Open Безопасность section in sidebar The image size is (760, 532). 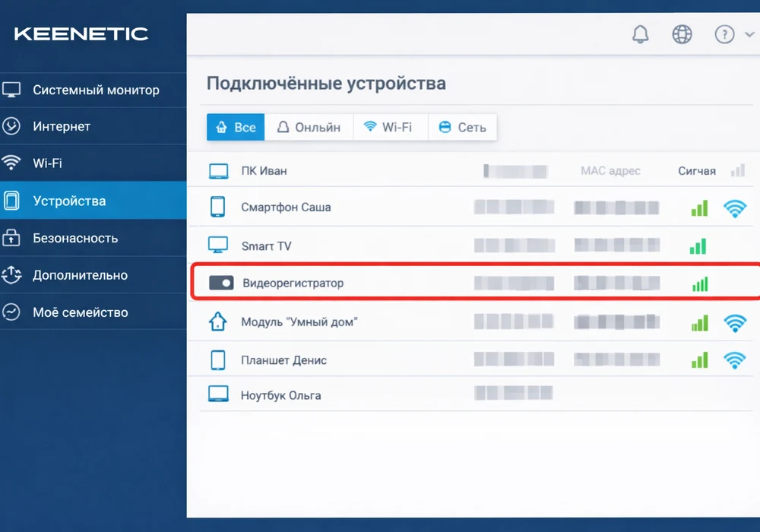click(93, 238)
